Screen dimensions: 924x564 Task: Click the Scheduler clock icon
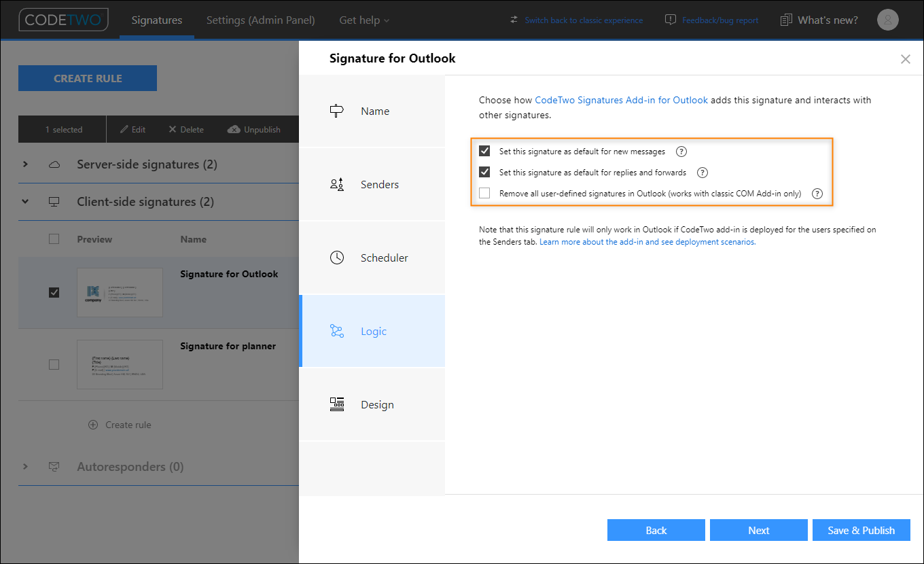pos(337,258)
